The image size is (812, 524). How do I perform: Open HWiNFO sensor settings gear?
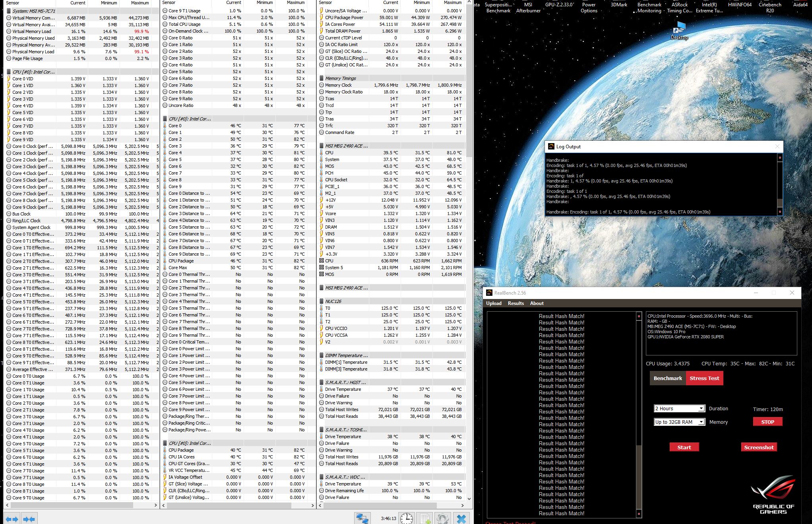pyautogui.click(x=442, y=518)
